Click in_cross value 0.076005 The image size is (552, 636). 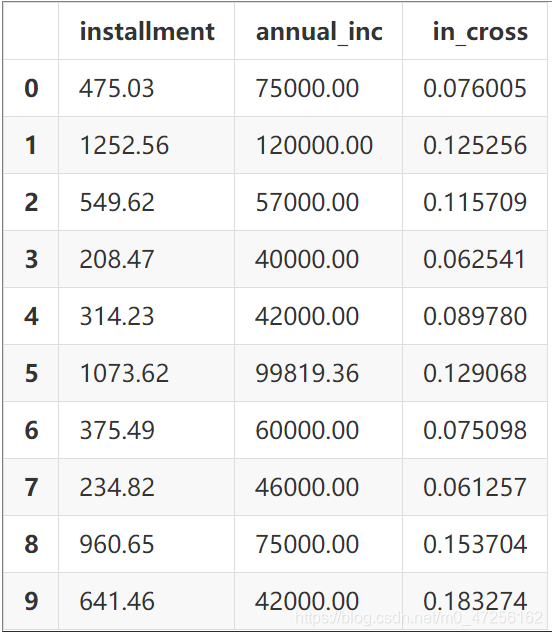tap(475, 88)
